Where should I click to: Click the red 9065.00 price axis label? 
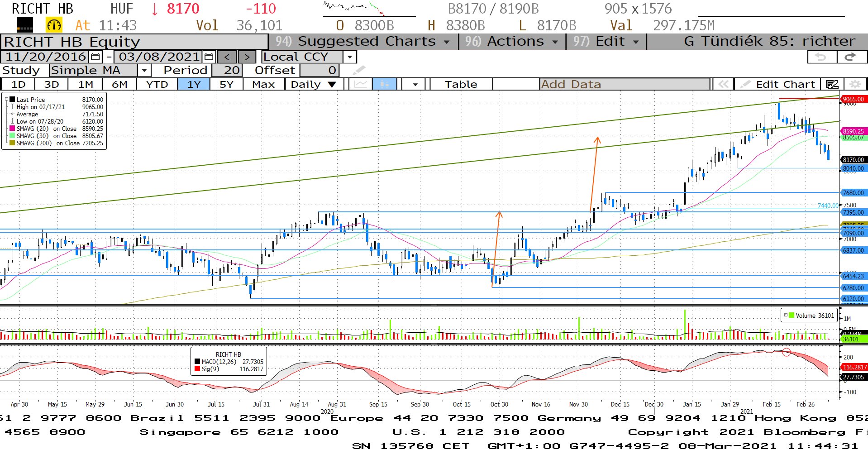click(853, 99)
